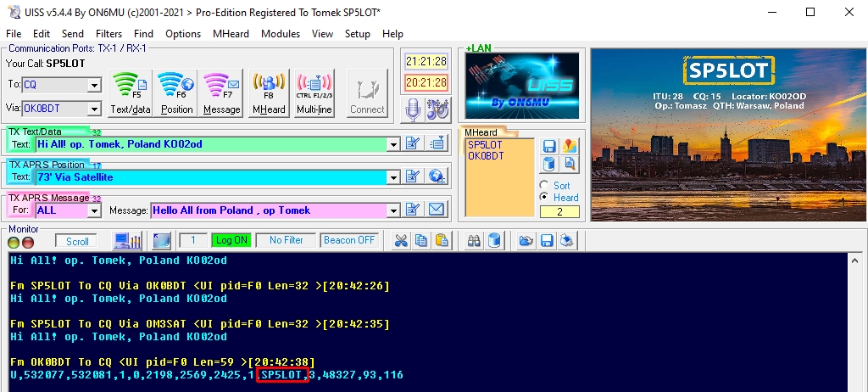868x392 pixels.
Task: Edit the TX Text/Data entry with pencil icon
Action: pos(413,143)
